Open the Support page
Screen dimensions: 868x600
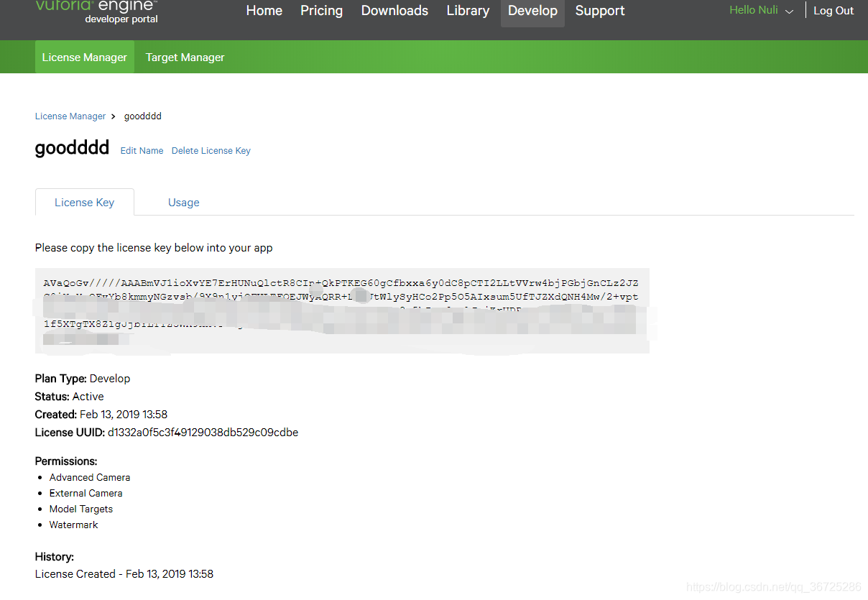600,11
